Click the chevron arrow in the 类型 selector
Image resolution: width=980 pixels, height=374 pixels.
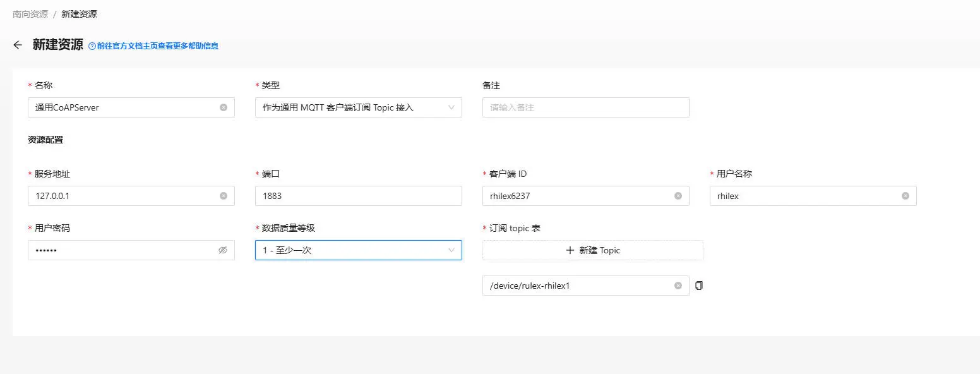pyautogui.click(x=451, y=107)
